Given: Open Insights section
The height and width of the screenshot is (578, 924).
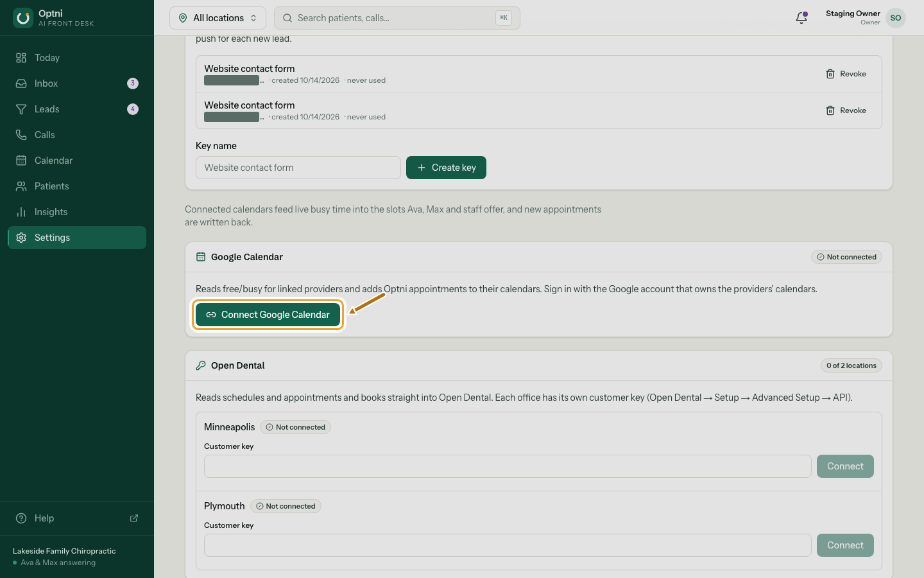Looking at the screenshot, I should coord(77,212).
